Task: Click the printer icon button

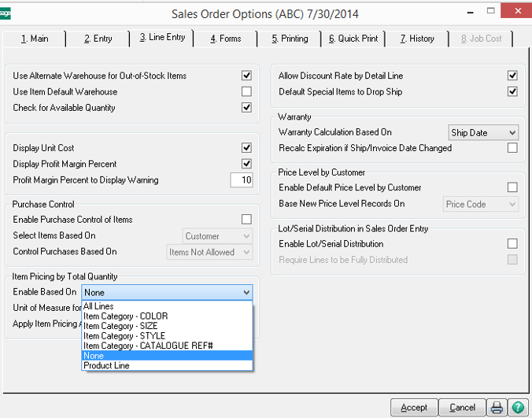Action: pos(497,407)
